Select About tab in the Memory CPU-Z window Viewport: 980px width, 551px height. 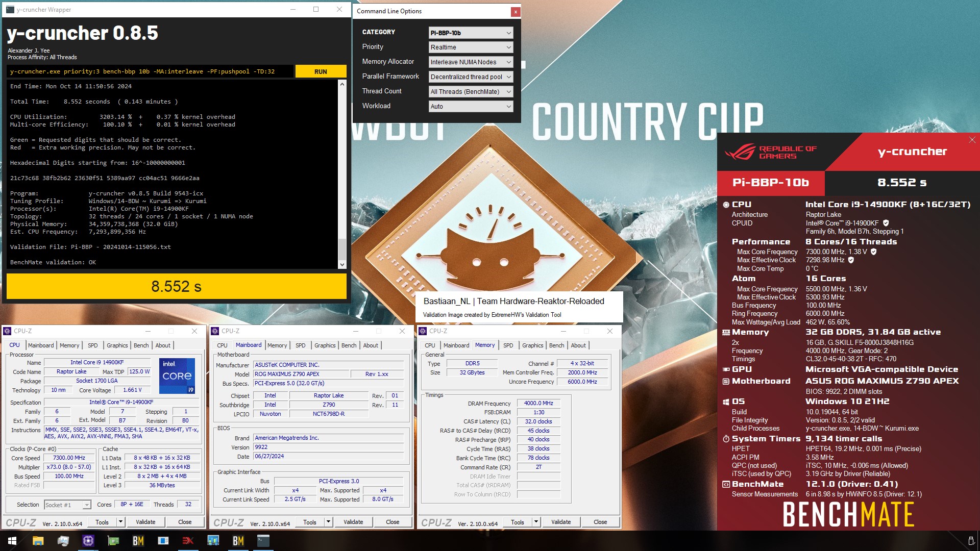(x=578, y=345)
